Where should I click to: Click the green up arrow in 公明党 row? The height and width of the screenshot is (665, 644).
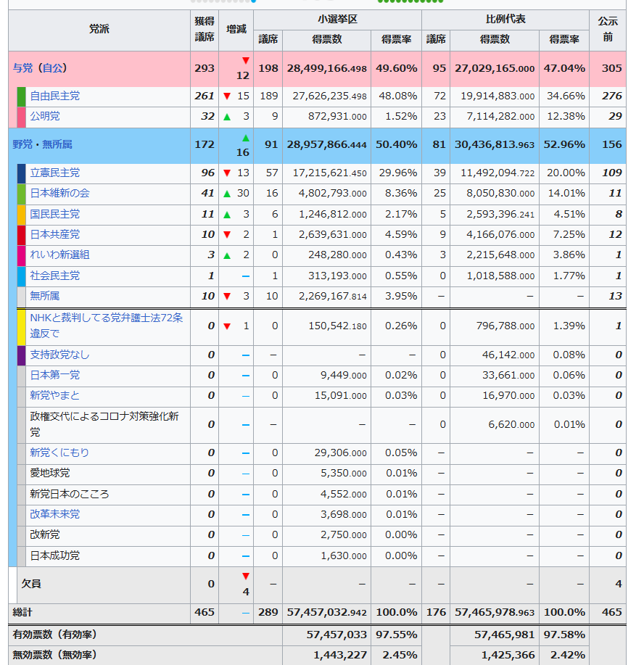click(x=227, y=117)
